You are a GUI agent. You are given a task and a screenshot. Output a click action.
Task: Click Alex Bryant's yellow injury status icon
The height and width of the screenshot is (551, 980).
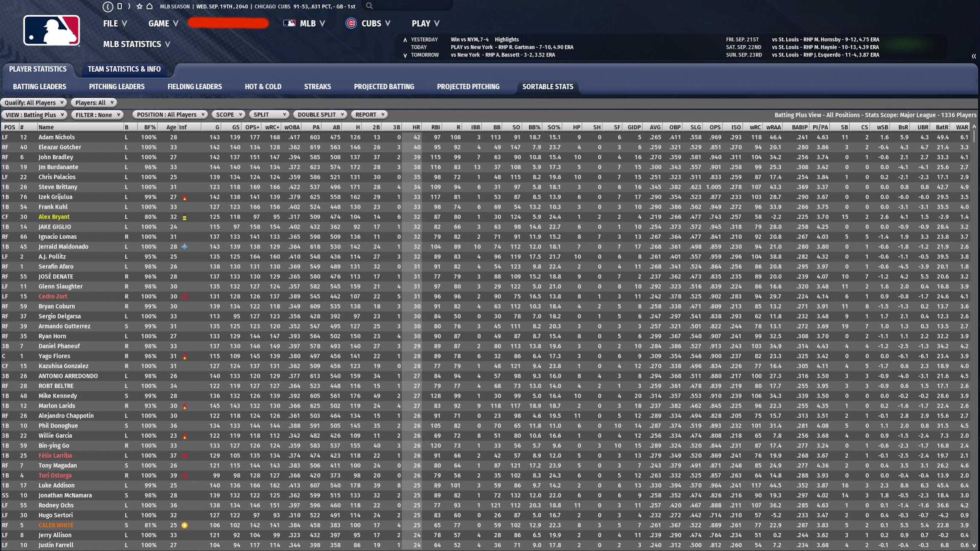click(184, 217)
